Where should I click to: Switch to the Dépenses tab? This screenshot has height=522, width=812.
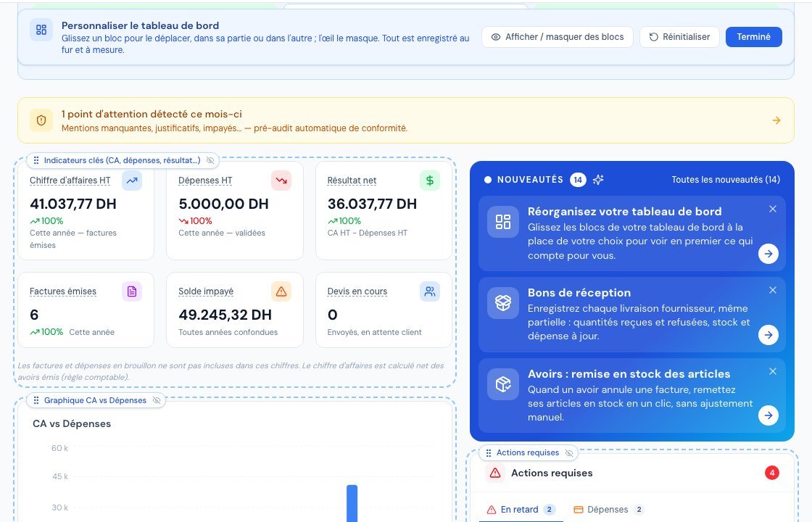608,510
